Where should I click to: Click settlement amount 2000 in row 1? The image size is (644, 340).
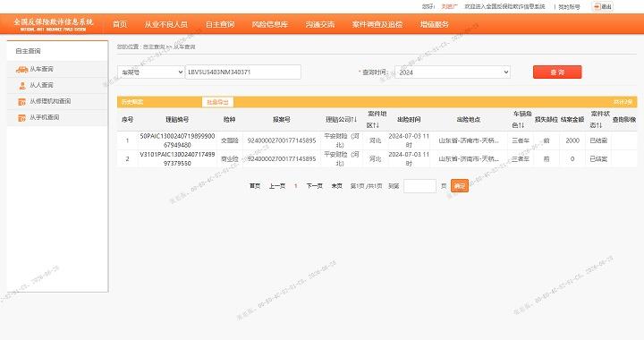point(572,140)
